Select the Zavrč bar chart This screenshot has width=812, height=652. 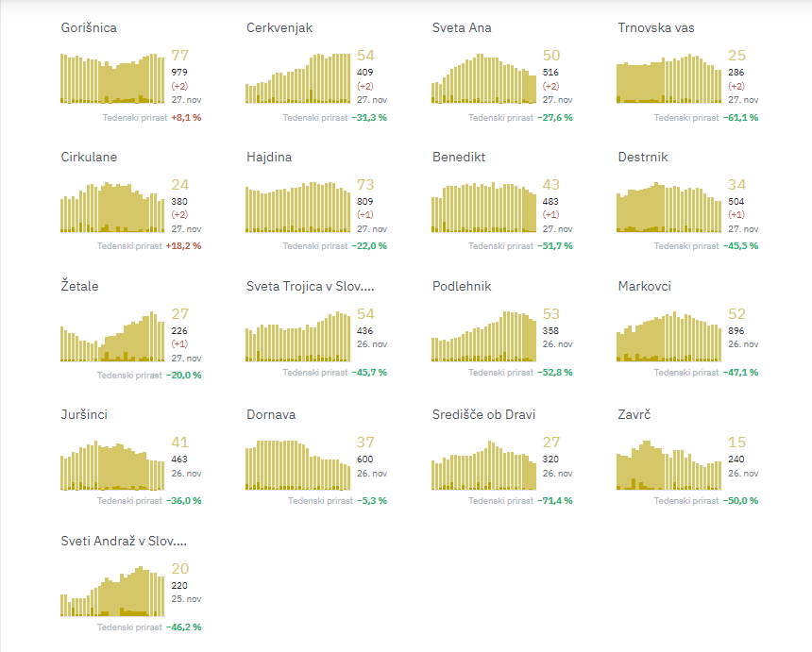(669, 465)
